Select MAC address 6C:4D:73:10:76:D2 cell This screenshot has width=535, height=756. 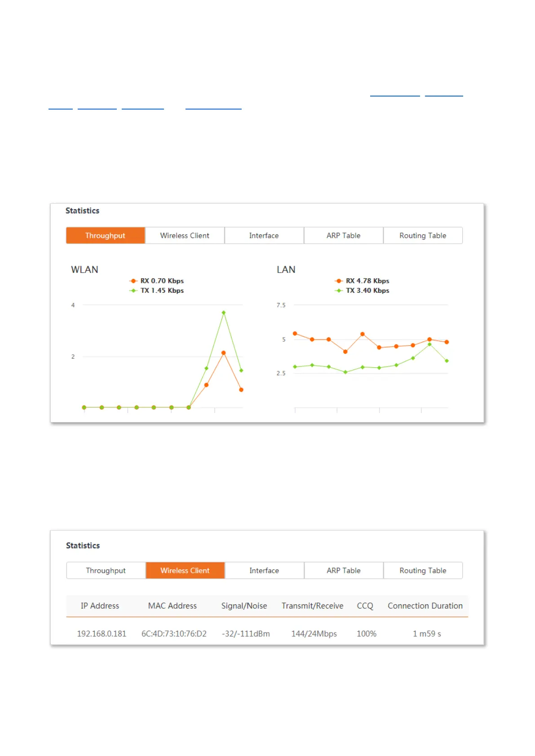coord(174,633)
